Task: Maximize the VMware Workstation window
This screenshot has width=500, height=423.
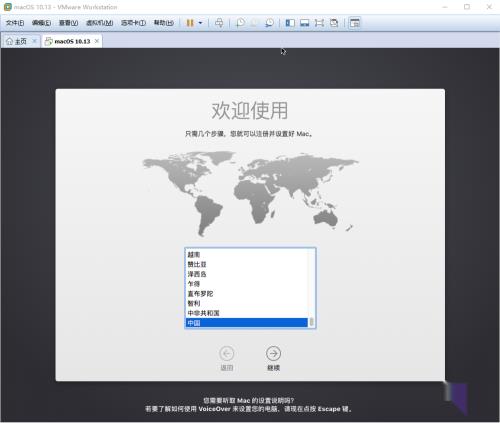Action: click(x=467, y=7)
